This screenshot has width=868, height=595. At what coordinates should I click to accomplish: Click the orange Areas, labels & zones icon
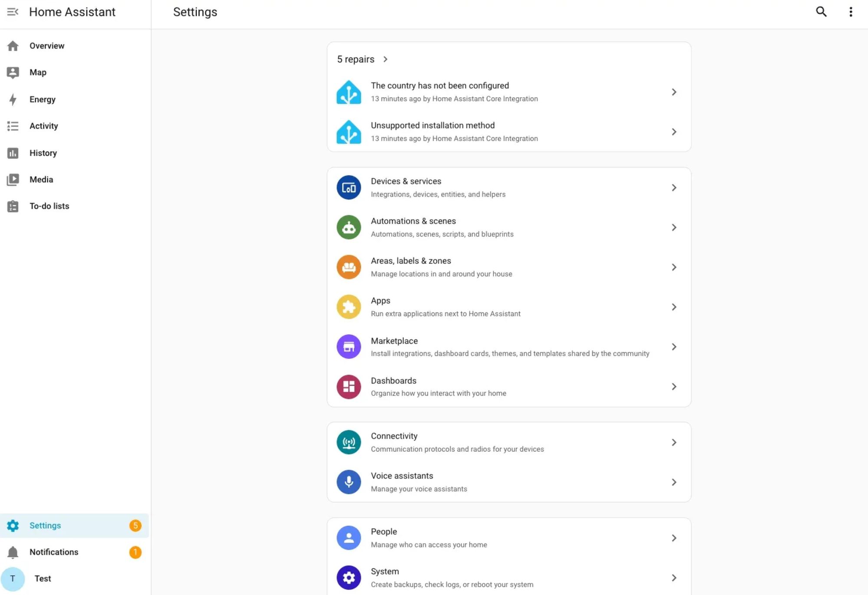[349, 267]
